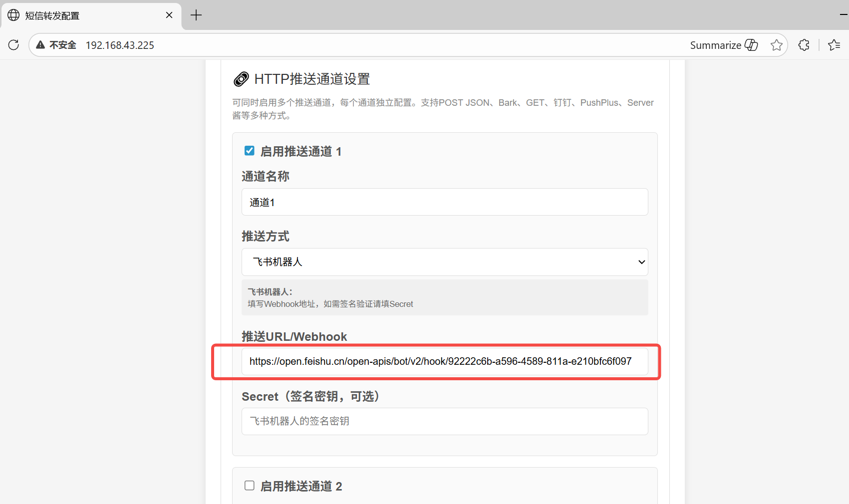Enable the 启用推送通道 2 checkbox
Viewport: 849px width, 504px height.
250,486
